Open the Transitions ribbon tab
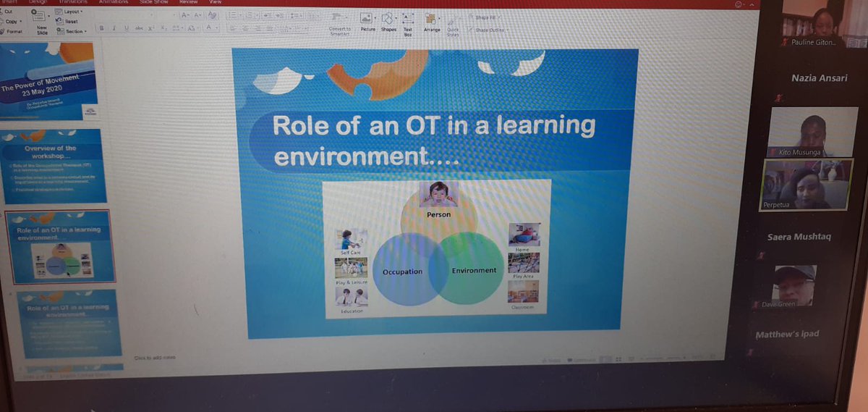The width and height of the screenshot is (868, 412). (73, 2)
